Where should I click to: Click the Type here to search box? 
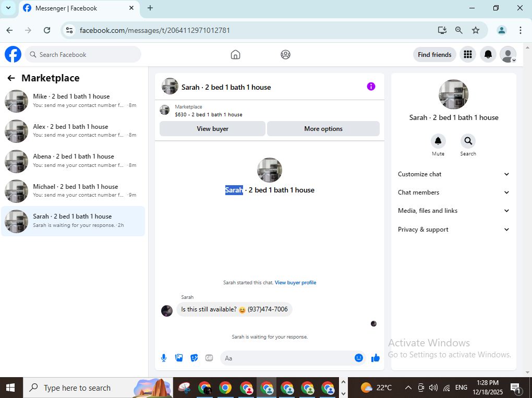click(98, 388)
